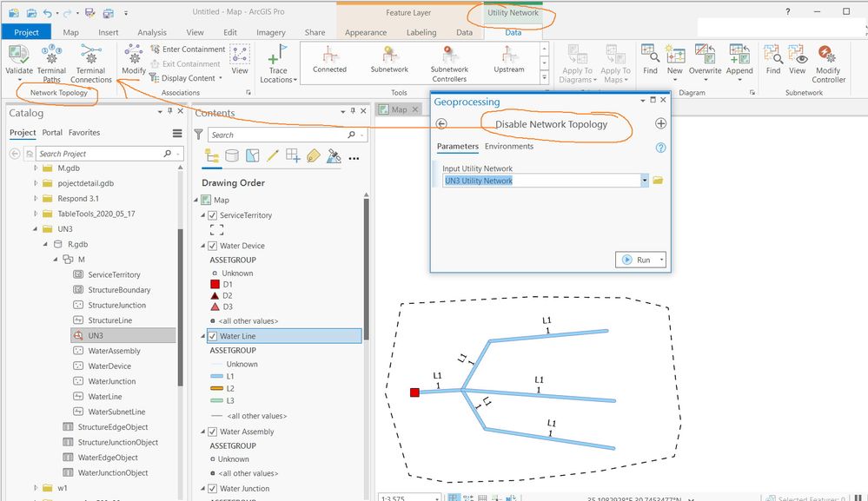This screenshot has height=501, width=868.
Task: Click the Search Project field
Action: pyautogui.click(x=100, y=154)
